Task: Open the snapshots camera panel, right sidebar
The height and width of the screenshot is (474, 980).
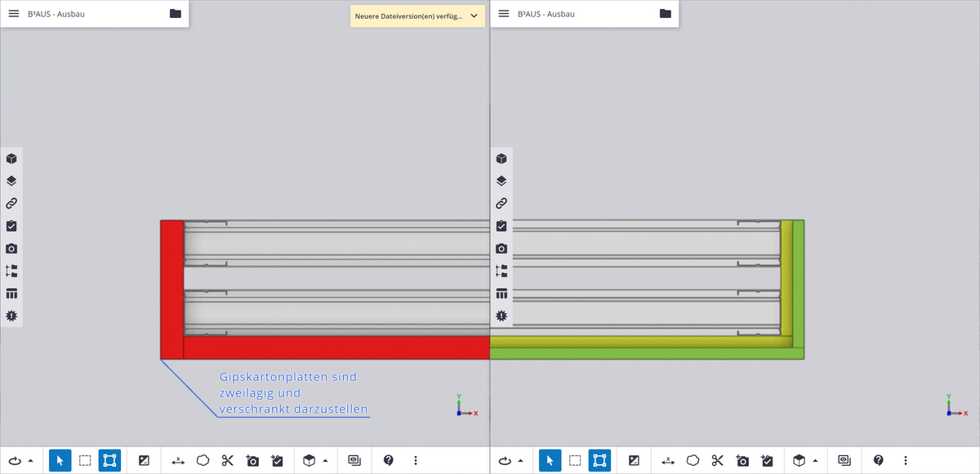Action: 501,248
